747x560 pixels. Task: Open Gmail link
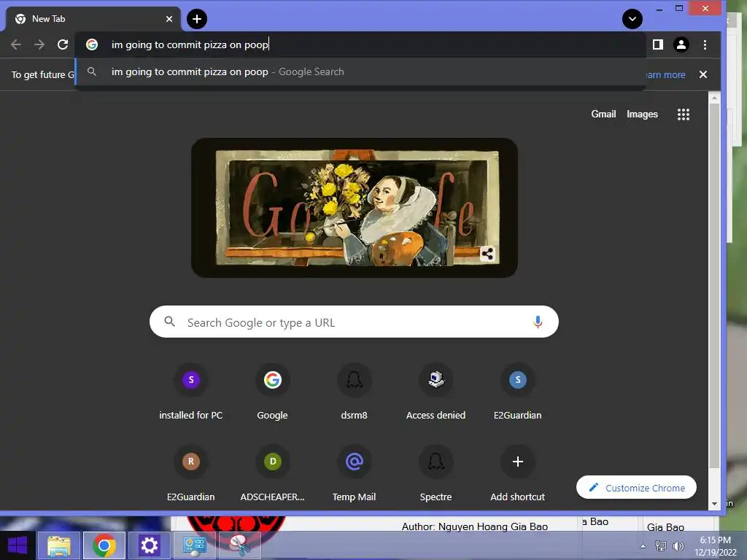(x=603, y=114)
